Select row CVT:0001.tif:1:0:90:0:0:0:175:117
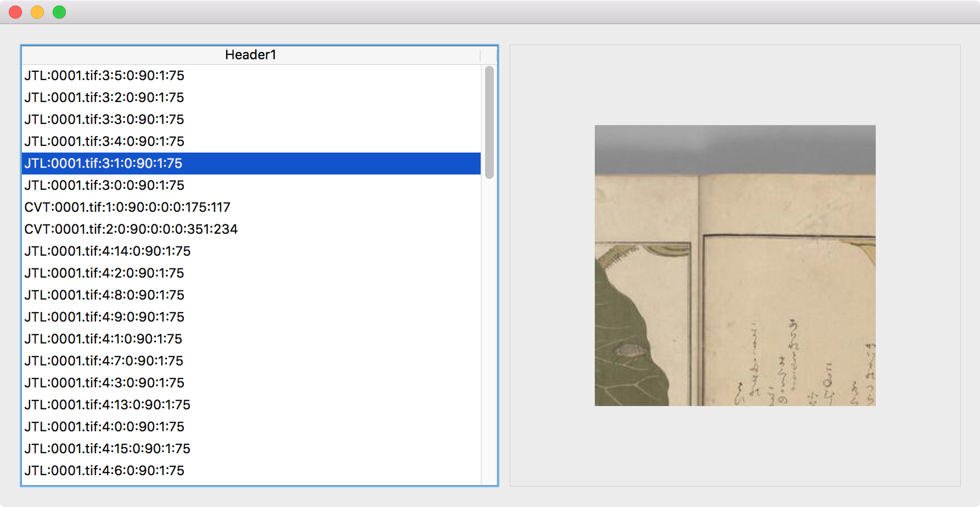The width and height of the screenshot is (980, 507). [251, 207]
